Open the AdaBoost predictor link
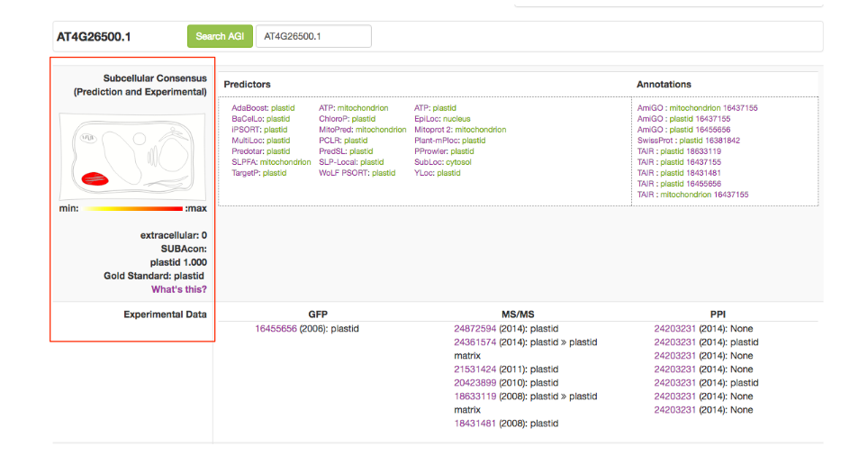868x474 pixels. (x=249, y=108)
